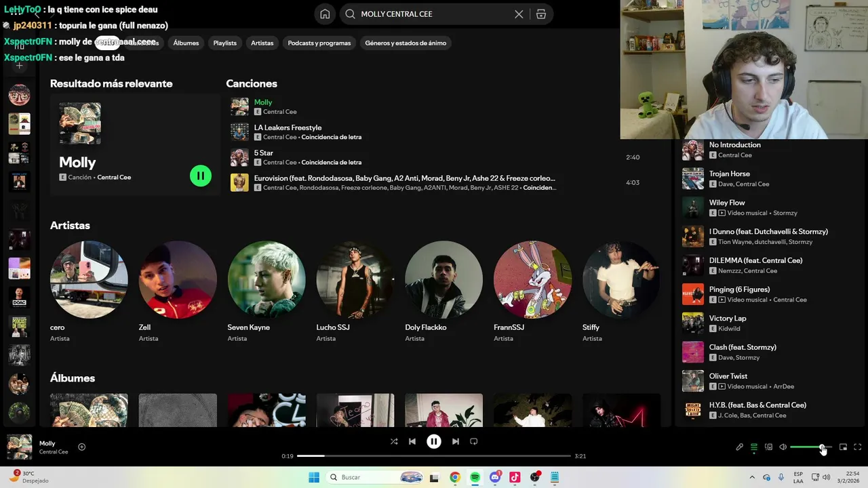The width and height of the screenshot is (868, 488).
Task: Open Connect to a device icon
Action: click(768, 447)
